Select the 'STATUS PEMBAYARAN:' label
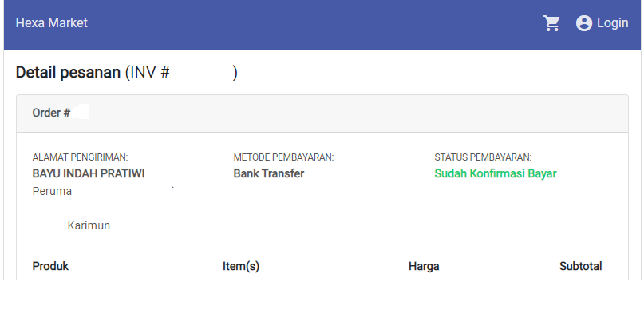Image resolution: width=644 pixels, height=326 pixels. coord(483,157)
